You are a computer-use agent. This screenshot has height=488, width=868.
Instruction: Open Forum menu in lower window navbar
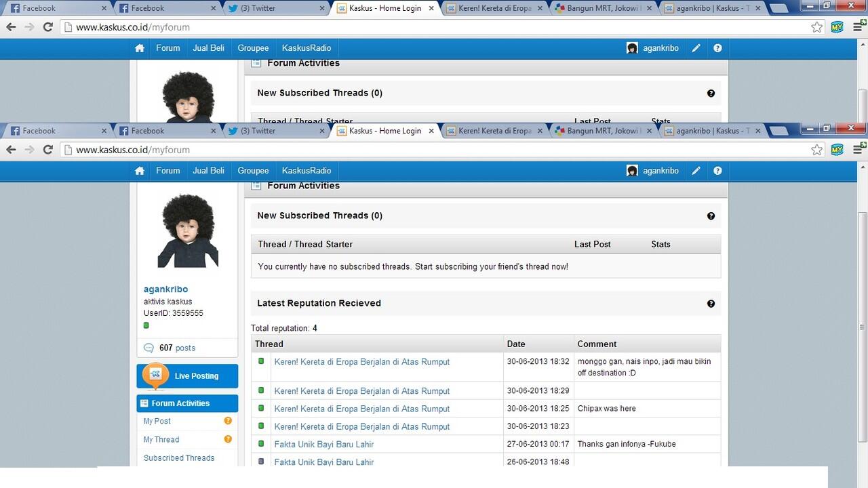pos(167,171)
